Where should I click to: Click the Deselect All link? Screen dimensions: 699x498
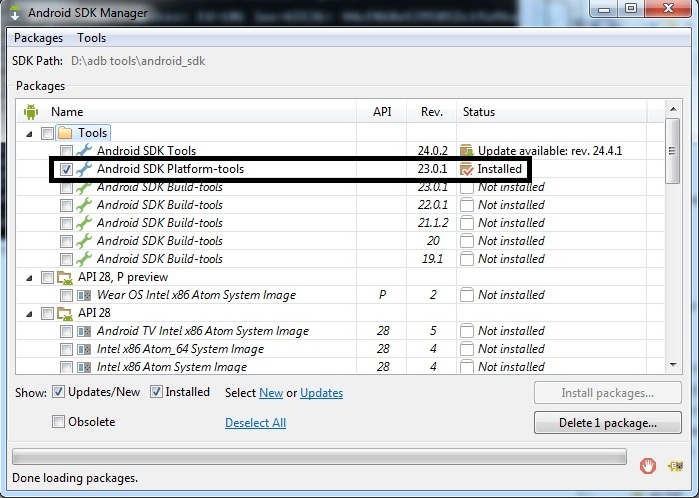coord(255,423)
